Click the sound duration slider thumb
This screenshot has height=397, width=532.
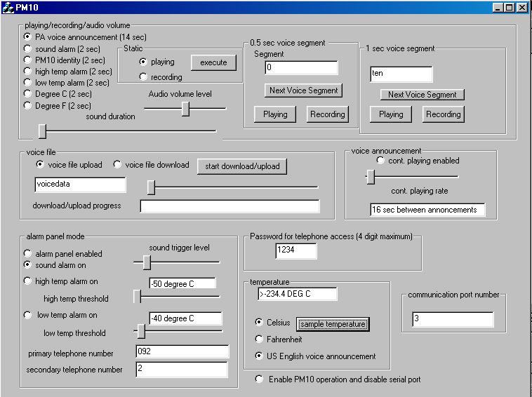click(x=42, y=131)
